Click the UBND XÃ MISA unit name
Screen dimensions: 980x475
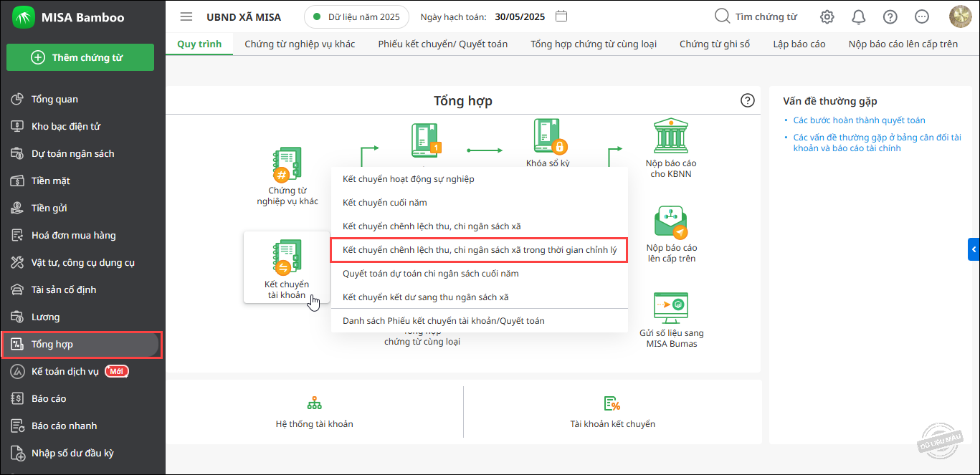pos(244,16)
